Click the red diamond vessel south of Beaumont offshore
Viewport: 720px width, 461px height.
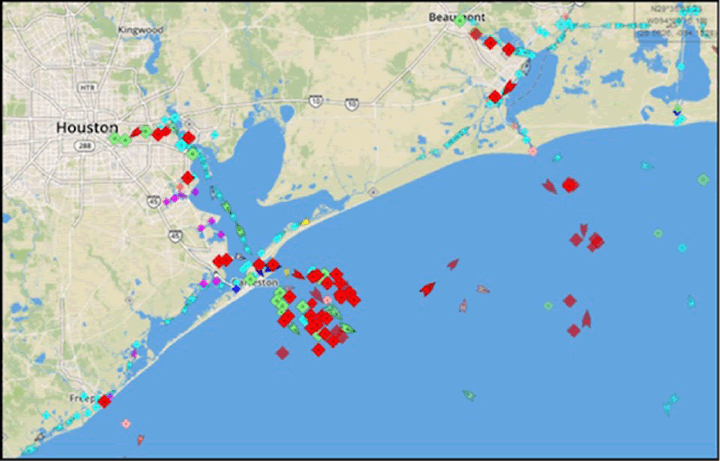[570, 184]
